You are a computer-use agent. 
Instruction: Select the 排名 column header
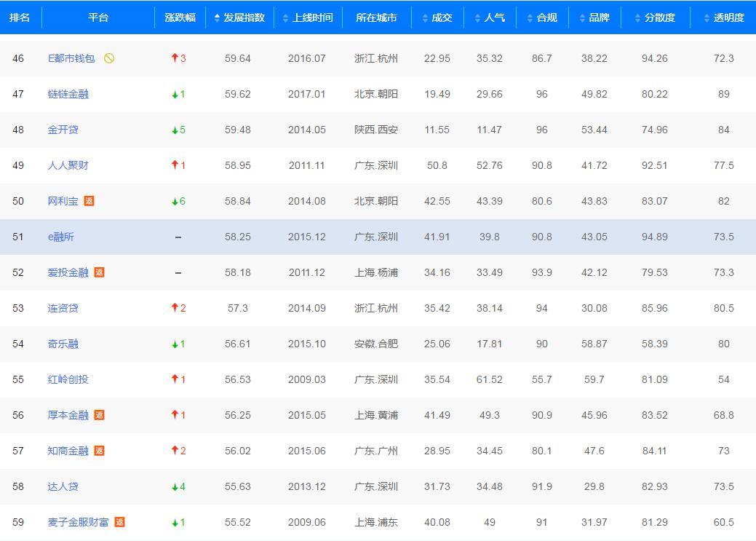pyautogui.click(x=20, y=17)
